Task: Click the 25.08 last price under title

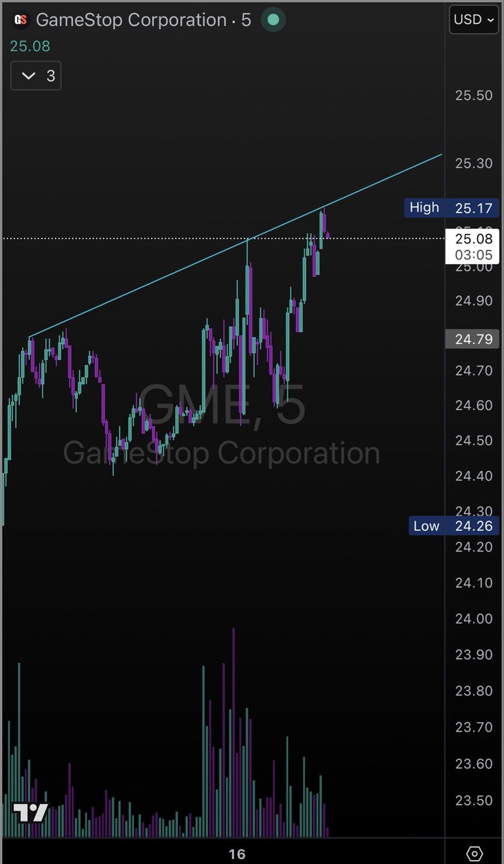Action: [30, 46]
